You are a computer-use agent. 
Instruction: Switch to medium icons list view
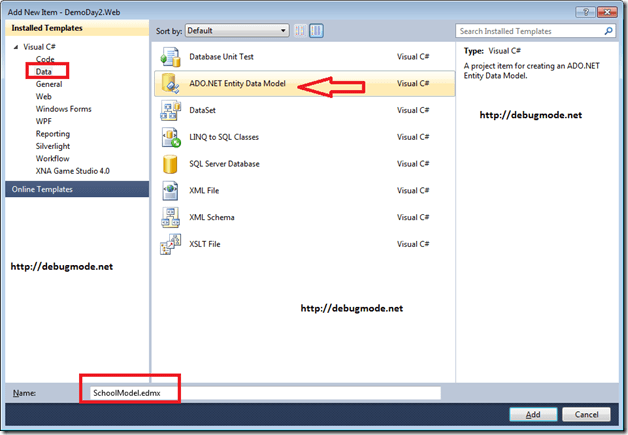pyautogui.click(x=317, y=32)
